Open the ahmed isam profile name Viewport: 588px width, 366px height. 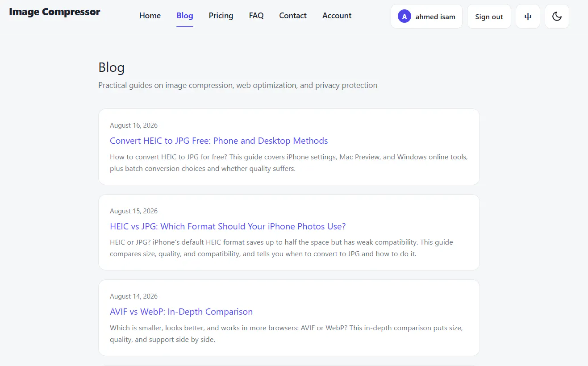click(435, 17)
